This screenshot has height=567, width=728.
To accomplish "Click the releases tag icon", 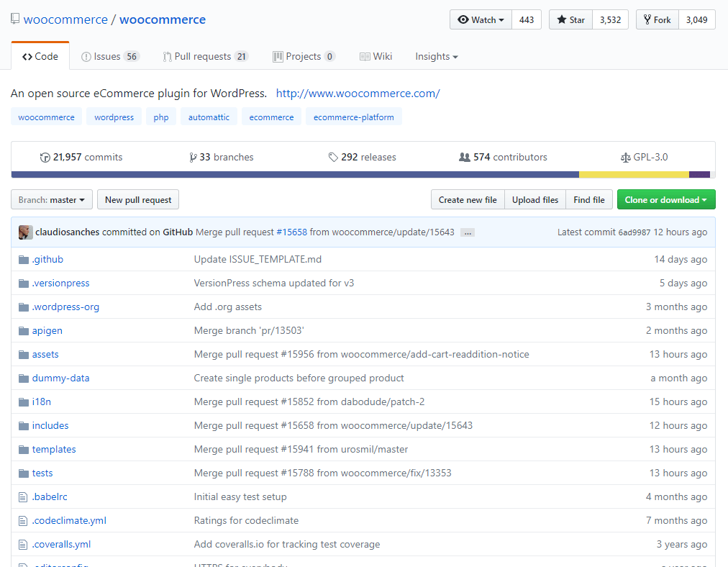I will 333,158.
